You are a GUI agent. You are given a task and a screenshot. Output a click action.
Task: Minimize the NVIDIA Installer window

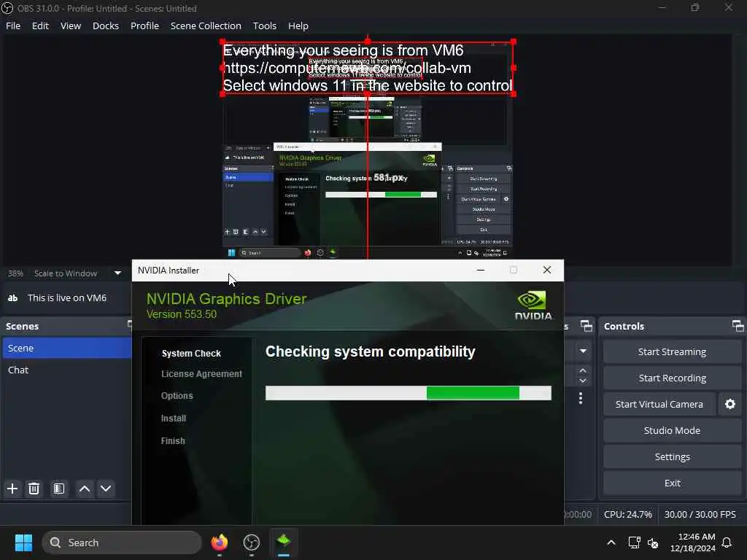(x=481, y=270)
